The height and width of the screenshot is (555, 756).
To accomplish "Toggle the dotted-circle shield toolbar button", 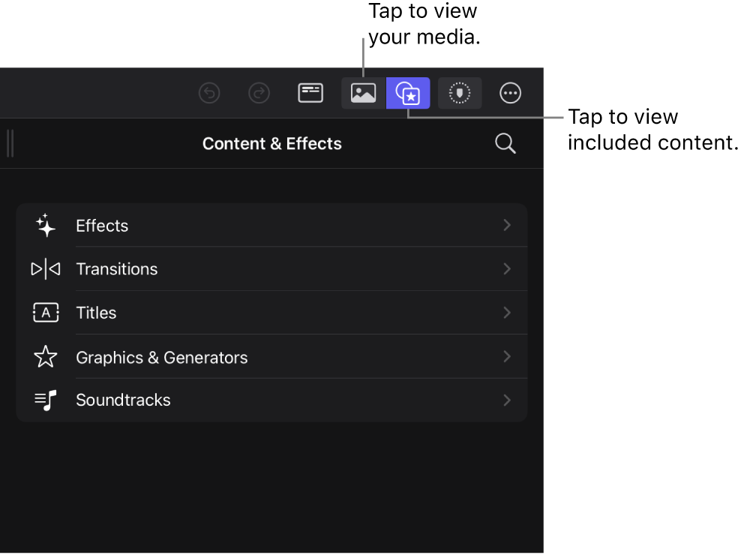I will (460, 93).
